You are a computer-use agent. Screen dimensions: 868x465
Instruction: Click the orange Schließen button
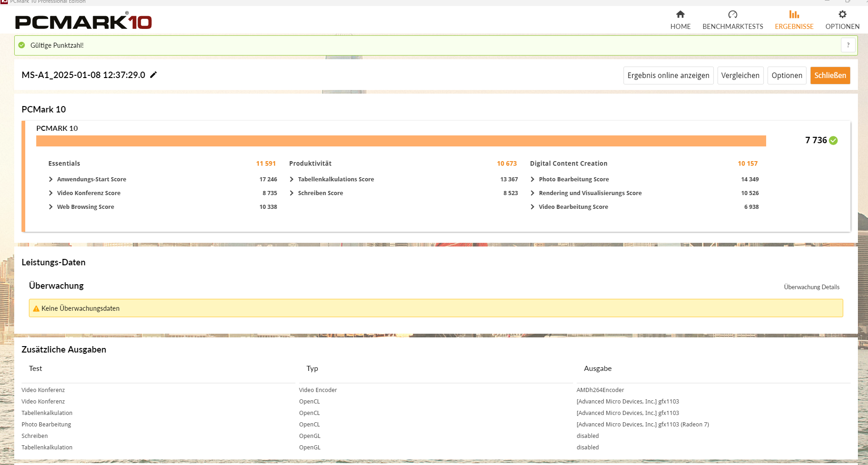pyautogui.click(x=830, y=75)
